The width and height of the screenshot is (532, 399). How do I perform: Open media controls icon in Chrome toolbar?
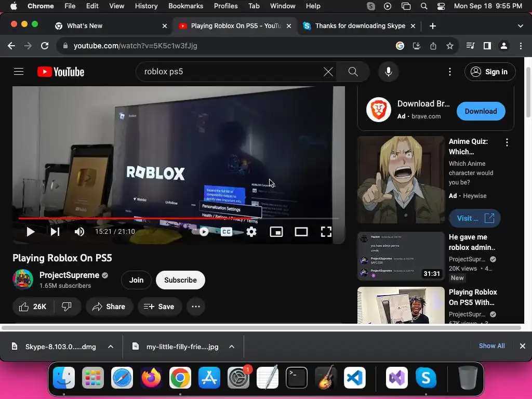click(x=471, y=46)
